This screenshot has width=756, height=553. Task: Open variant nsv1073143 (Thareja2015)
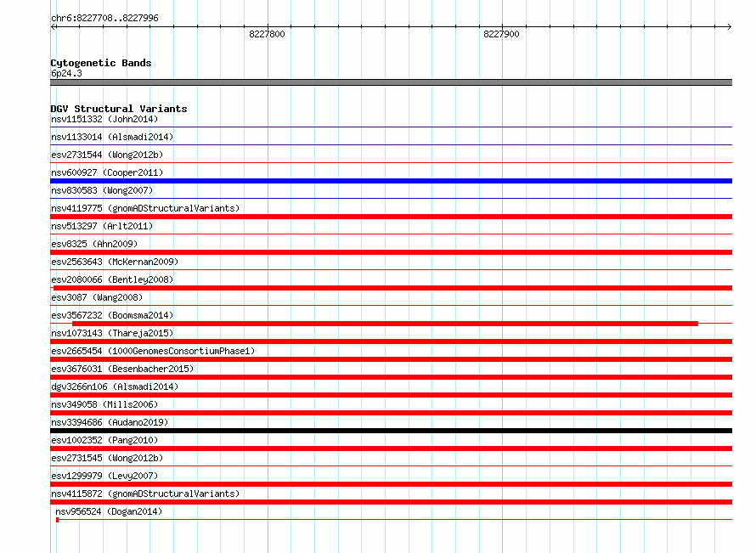(112, 333)
